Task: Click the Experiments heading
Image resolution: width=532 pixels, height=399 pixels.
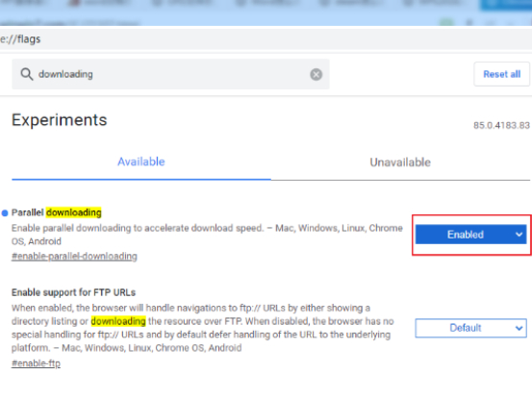Action: tap(60, 120)
